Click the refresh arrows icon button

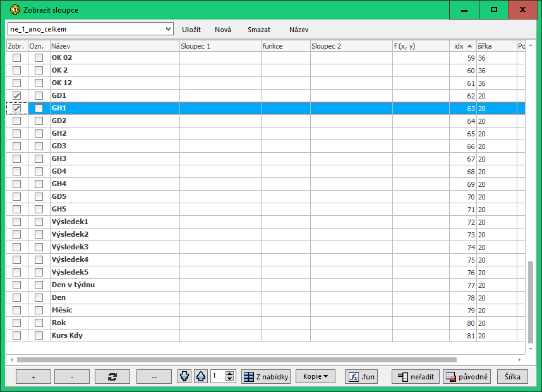click(112, 377)
